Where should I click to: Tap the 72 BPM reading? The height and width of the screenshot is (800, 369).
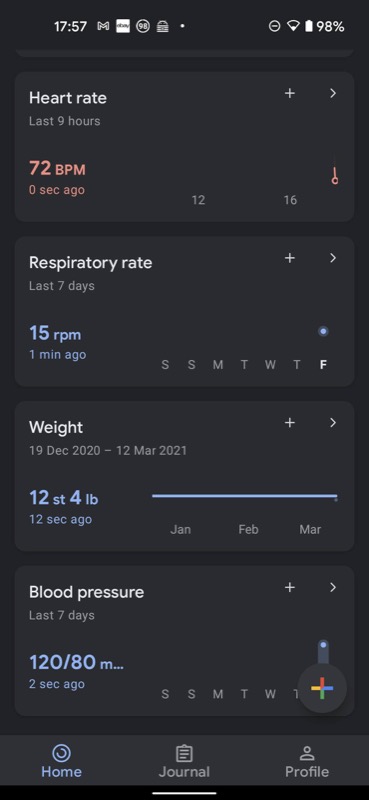click(x=57, y=168)
